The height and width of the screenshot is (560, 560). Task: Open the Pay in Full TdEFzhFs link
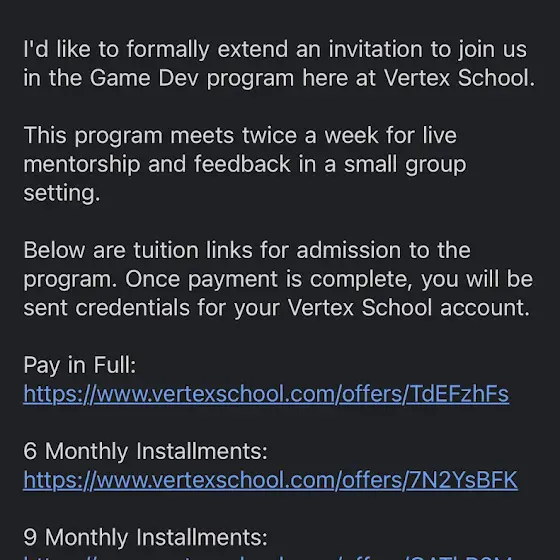tap(266, 394)
